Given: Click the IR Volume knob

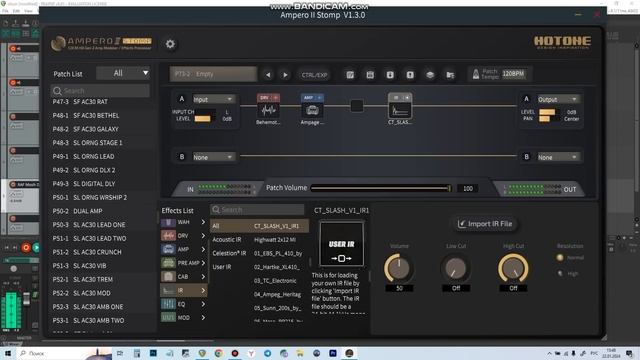Looking at the screenshot, I should (399, 268).
